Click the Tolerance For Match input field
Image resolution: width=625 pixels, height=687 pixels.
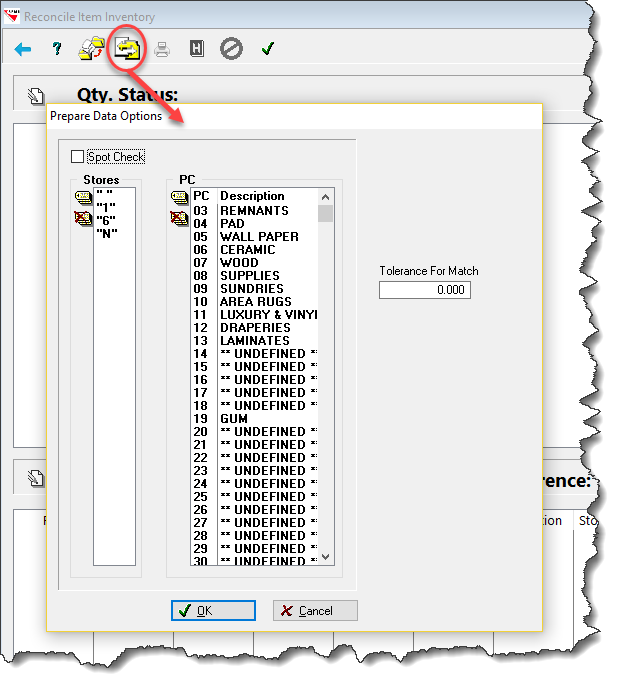point(425,290)
